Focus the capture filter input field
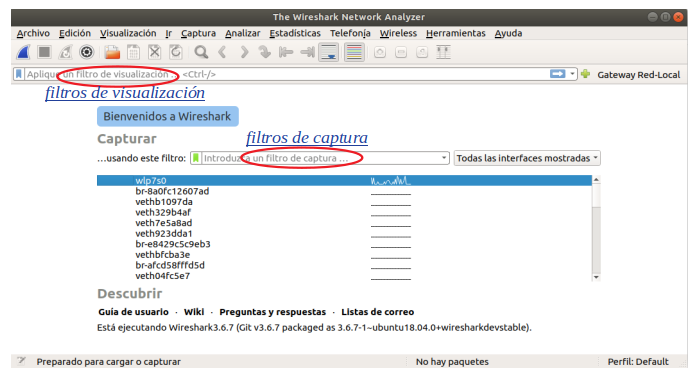The width and height of the screenshot is (698, 375). [x=321, y=158]
